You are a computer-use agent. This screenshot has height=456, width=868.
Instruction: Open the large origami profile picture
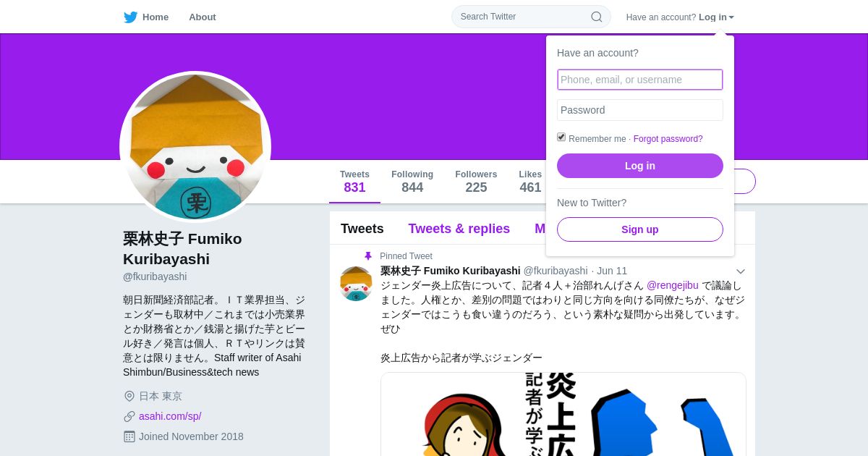195,147
